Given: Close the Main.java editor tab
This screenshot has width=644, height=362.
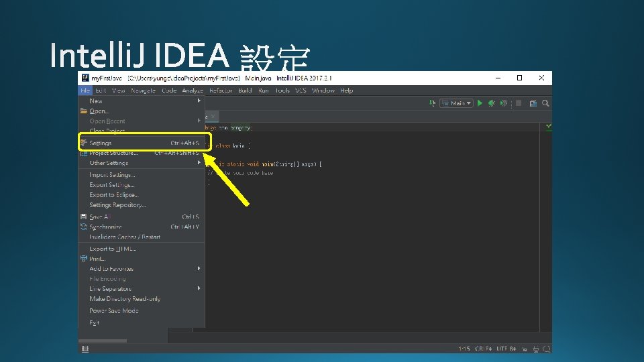Looking at the screenshot, I should pos(213,117).
